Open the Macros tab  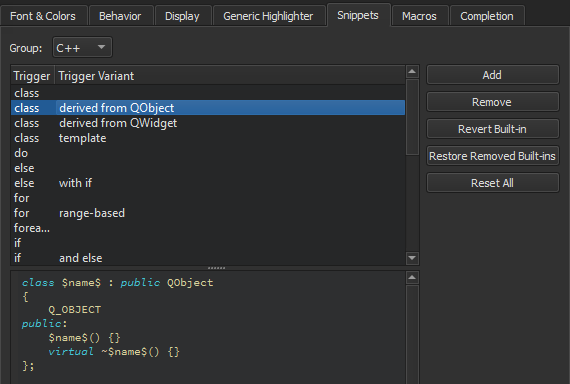pyautogui.click(x=419, y=16)
